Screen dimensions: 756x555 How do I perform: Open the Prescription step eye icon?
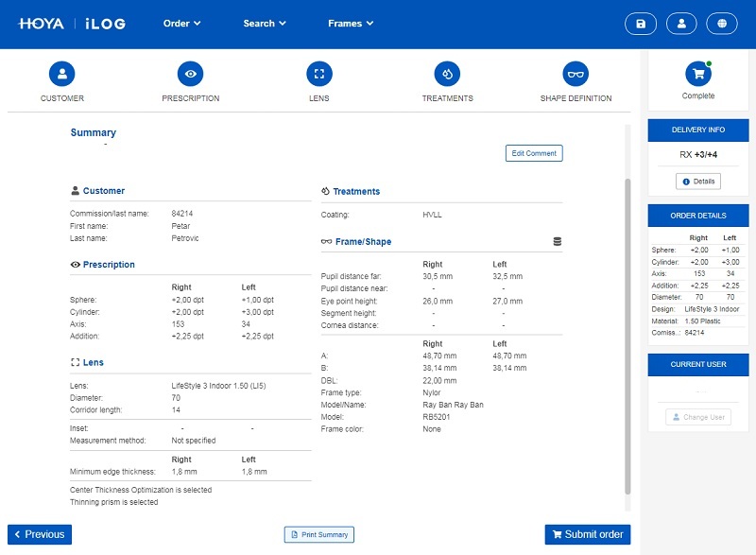point(191,74)
